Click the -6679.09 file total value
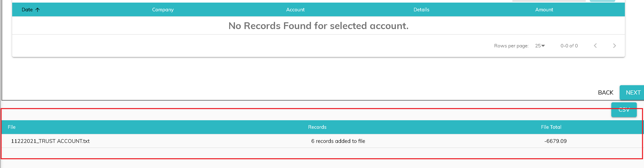The image size is (644, 168). 555,141
